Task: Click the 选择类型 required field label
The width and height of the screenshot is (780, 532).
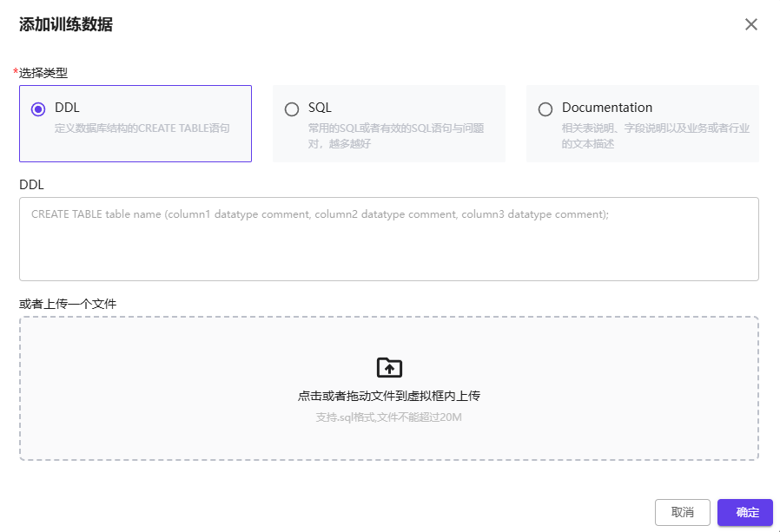Action: 43,73
